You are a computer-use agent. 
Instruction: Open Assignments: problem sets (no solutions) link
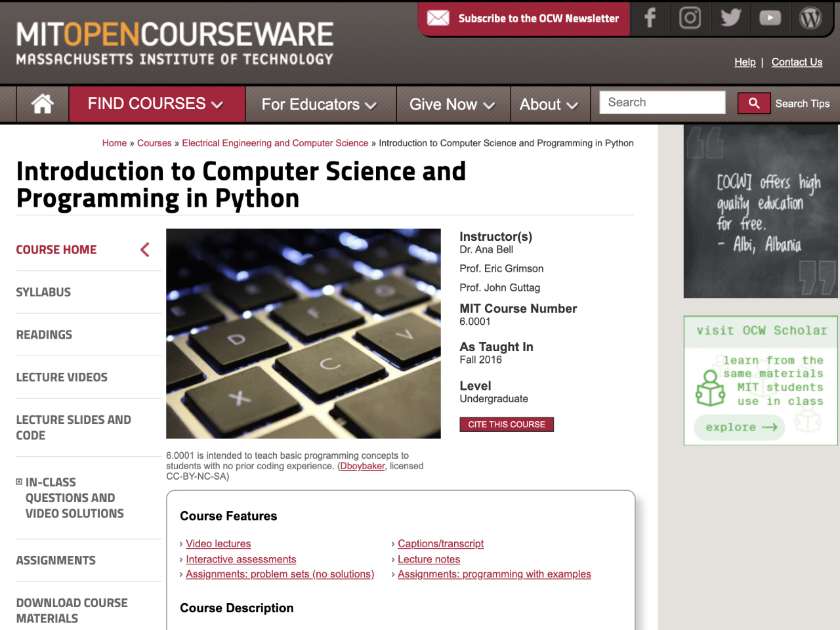pyautogui.click(x=280, y=574)
